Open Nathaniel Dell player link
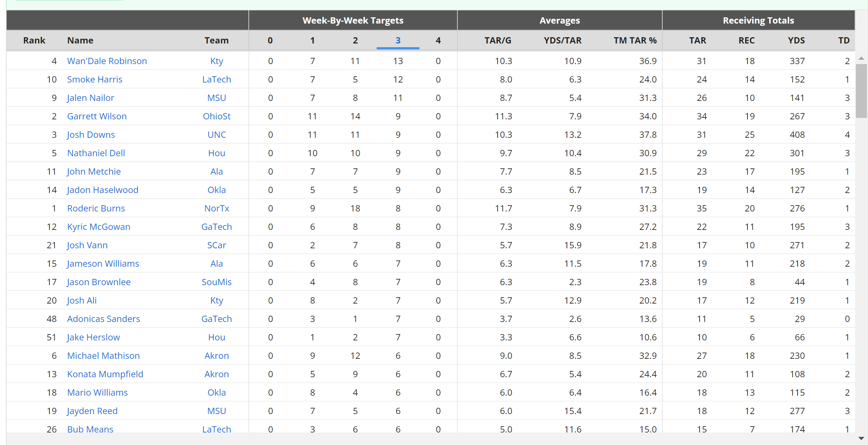 point(96,153)
